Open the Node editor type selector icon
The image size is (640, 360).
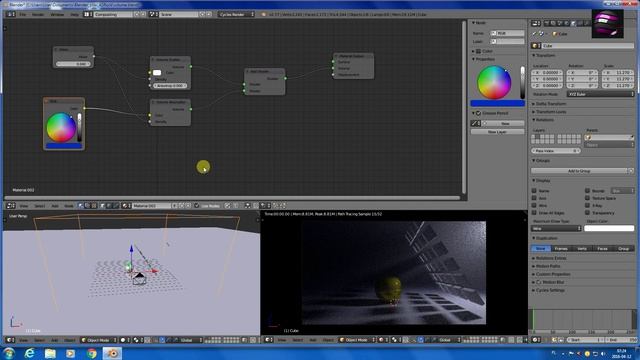pyautogui.click(x=11, y=206)
